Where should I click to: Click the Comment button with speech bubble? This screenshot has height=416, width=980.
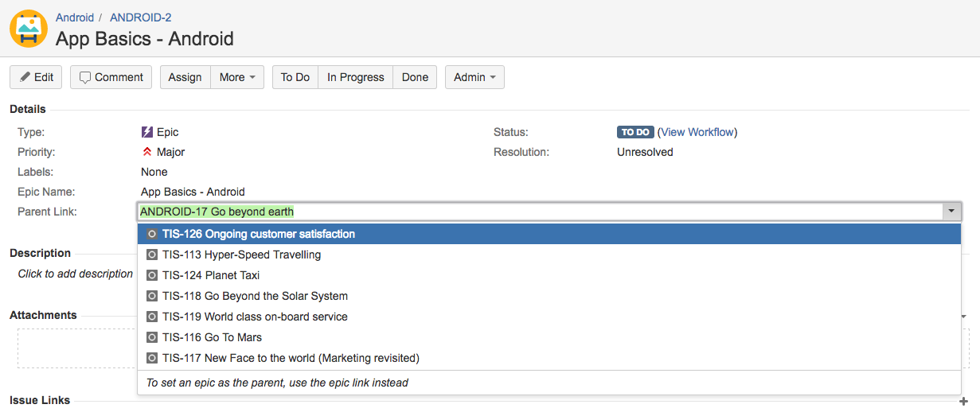click(111, 77)
